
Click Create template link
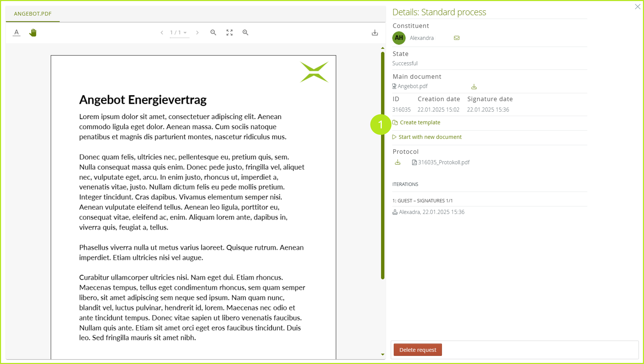coord(420,123)
